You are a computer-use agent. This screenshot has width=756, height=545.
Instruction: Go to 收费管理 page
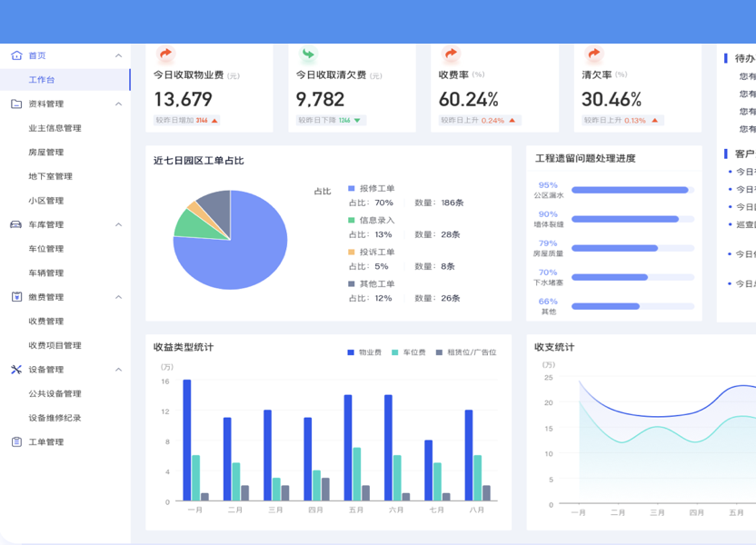click(45, 321)
